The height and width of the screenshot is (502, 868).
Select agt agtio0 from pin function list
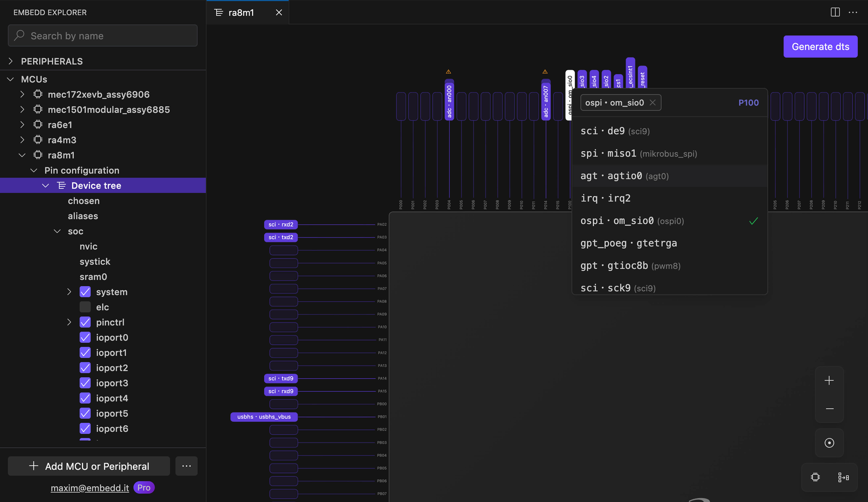tap(624, 176)
